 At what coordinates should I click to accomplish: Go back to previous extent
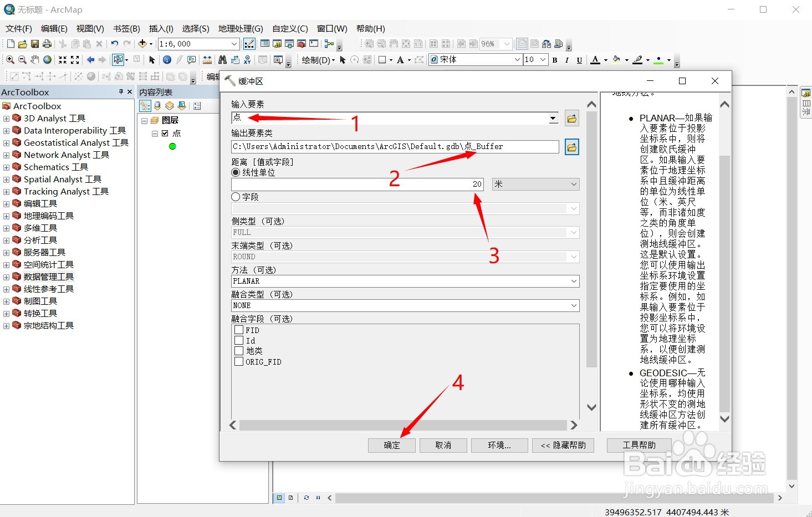pyautogui.click(x=90, y=60)
